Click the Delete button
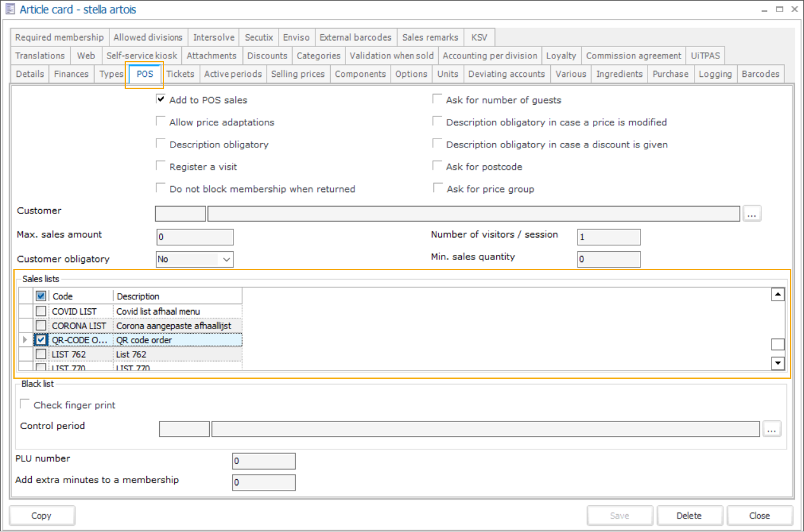Image resolution: width=804 pixels, height=532 pixels. point(689,515)
